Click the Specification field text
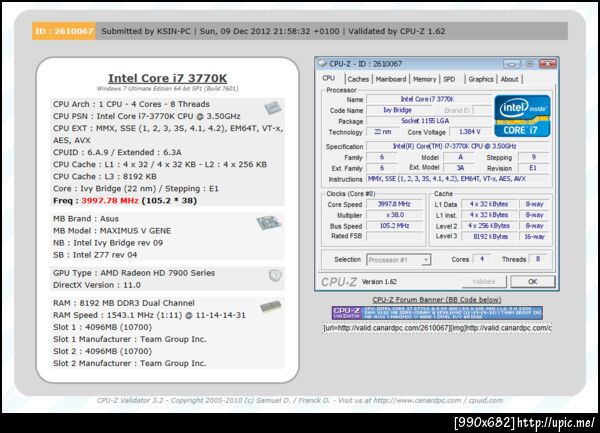 click(457, 146)
